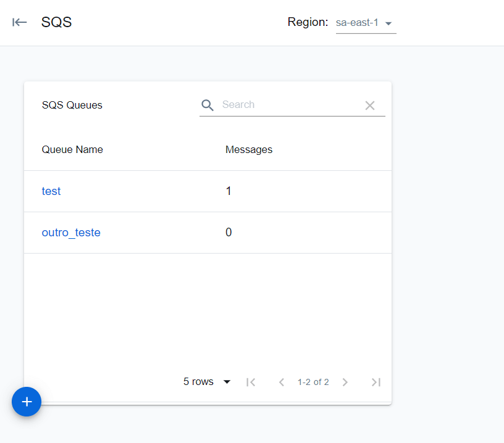Image resolution: width=504 pixels, height=443 pixels.
Task: Jump to the first page of queues
Action: 251,382
